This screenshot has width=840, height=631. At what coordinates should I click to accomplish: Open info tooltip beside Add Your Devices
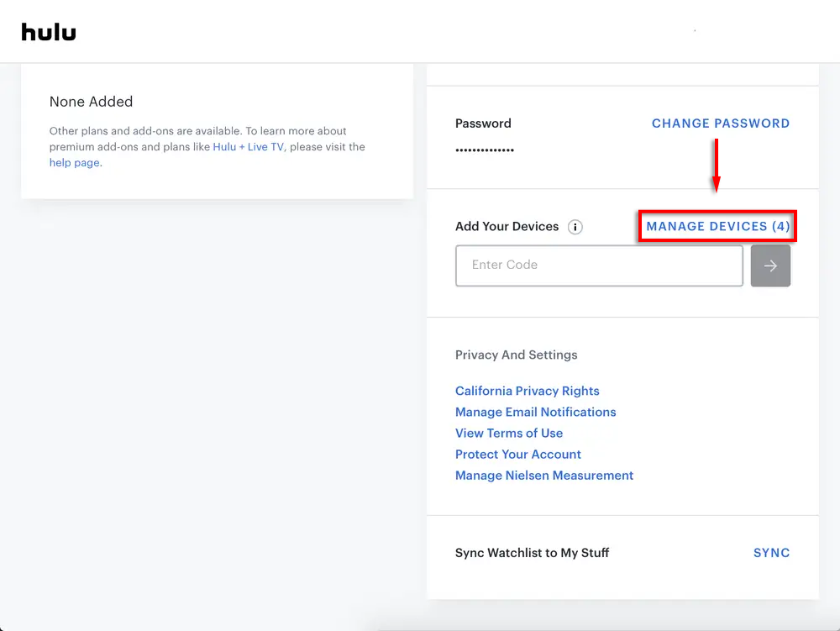[575, 227]
